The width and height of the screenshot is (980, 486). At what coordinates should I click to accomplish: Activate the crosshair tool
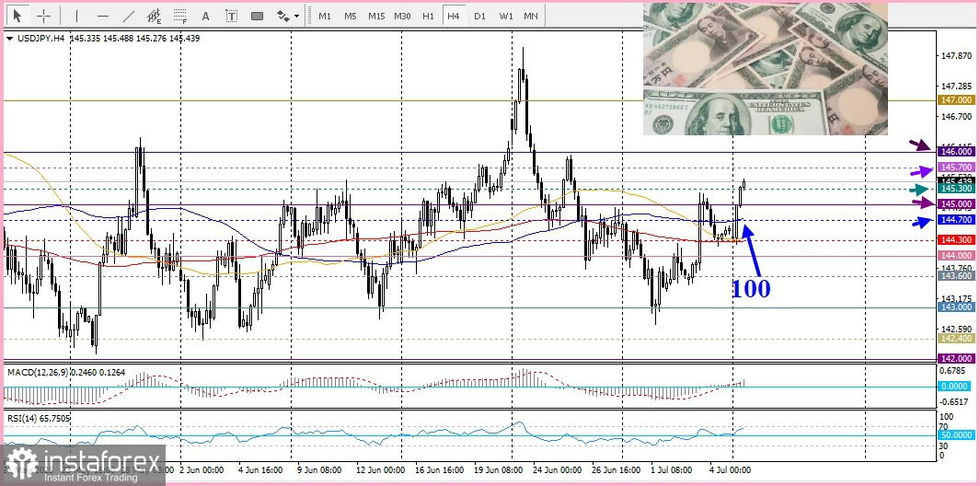click(x=44, y=16)
